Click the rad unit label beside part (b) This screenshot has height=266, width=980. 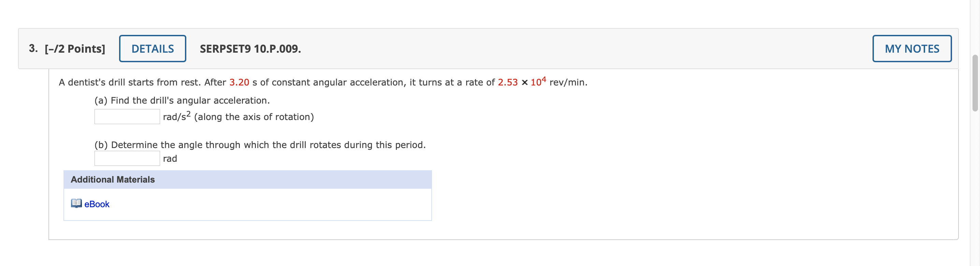coord(170,159)
